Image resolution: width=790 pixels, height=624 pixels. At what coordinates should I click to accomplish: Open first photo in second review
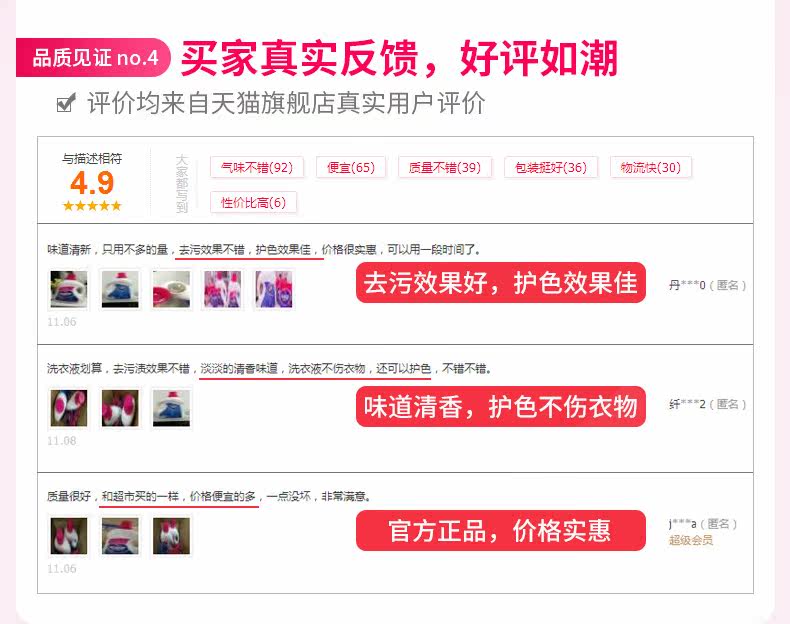pos(69,408)
